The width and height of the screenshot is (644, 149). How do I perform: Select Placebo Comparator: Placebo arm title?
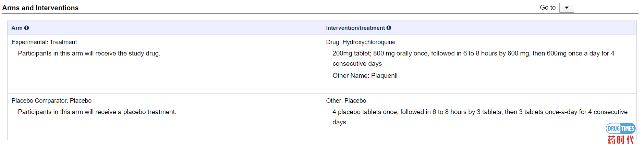[x=51, y=101]
